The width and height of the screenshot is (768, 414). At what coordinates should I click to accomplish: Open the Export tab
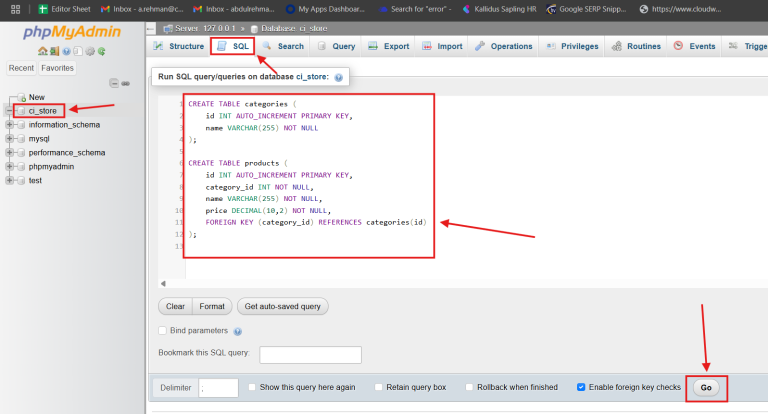click(388, 46)
